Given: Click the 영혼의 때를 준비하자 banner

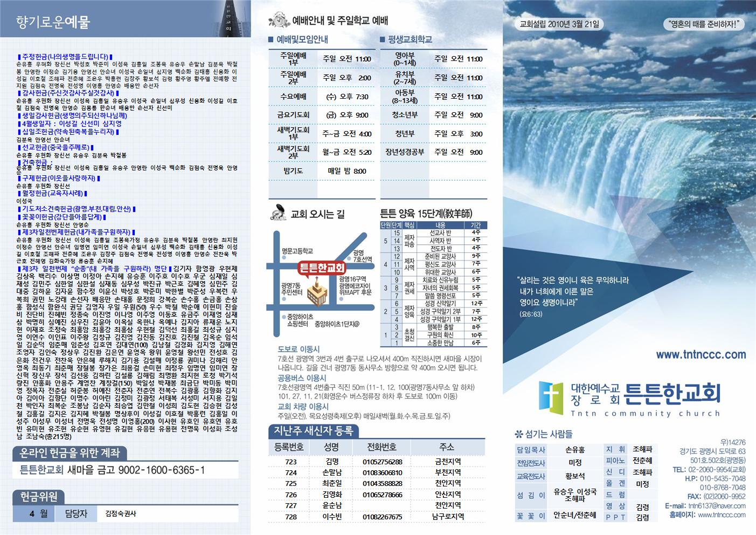Looking at the screenshot, I should 704,24.
